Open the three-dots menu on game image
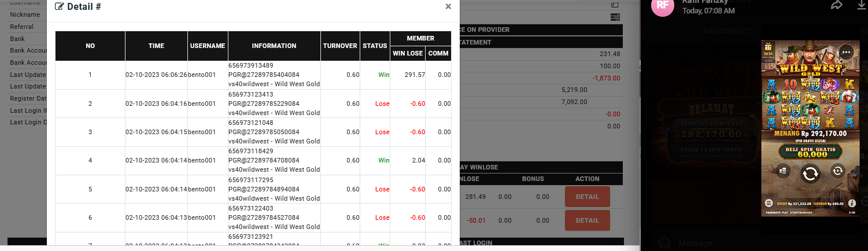 coord(847,52)
